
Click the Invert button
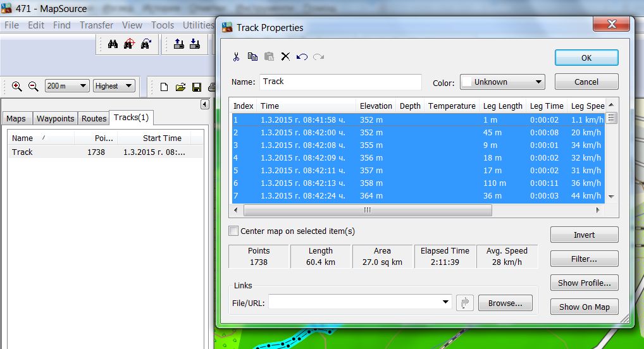(x=584, y=235)
